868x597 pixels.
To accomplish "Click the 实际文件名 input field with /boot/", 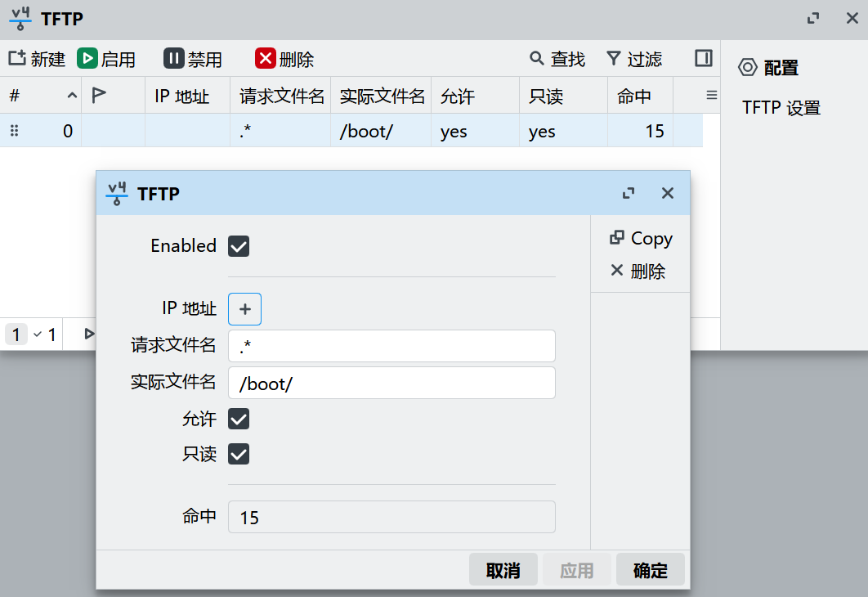I will click(x=392, y=384).
